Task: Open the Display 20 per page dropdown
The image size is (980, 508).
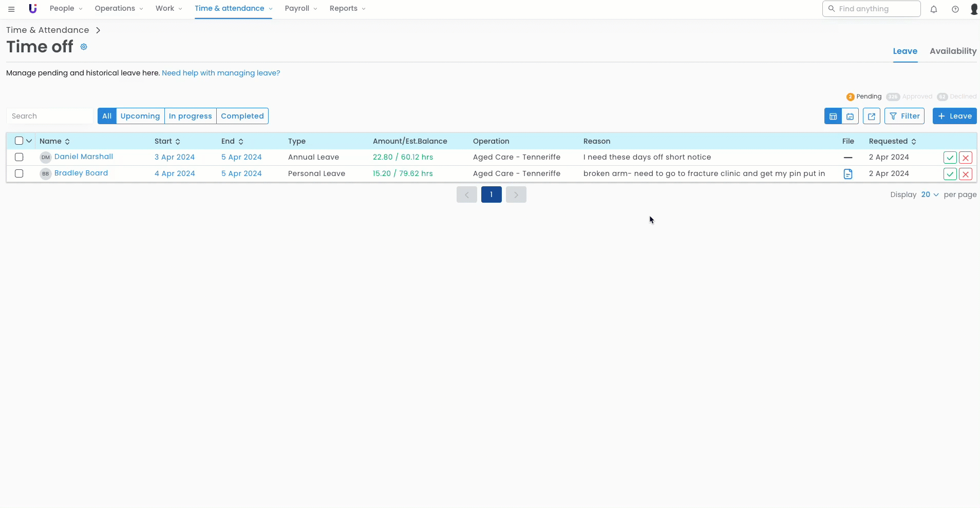Action: pyautogui.click(x=930, y=195)
